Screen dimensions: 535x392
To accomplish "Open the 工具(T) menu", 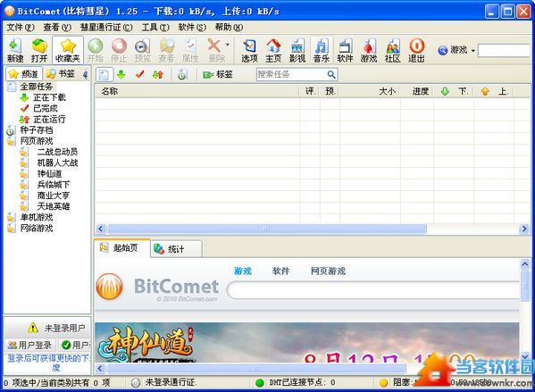I will point(155,28).
